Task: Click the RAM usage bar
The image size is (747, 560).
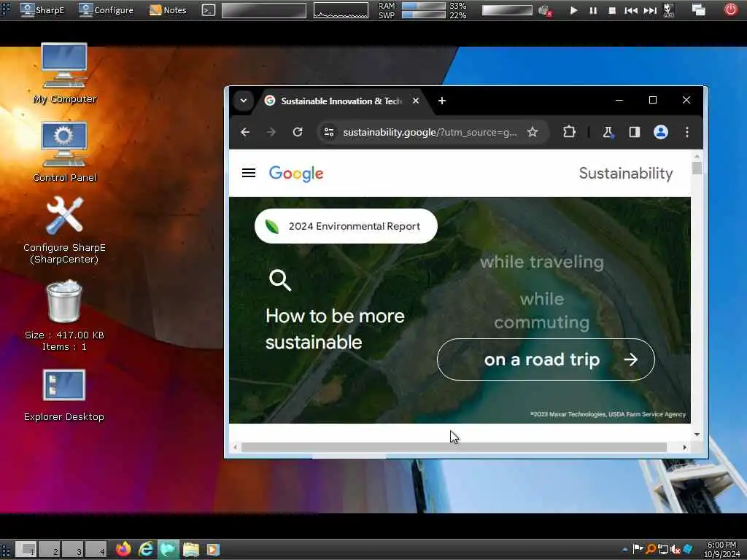Action: coord(424,6)
